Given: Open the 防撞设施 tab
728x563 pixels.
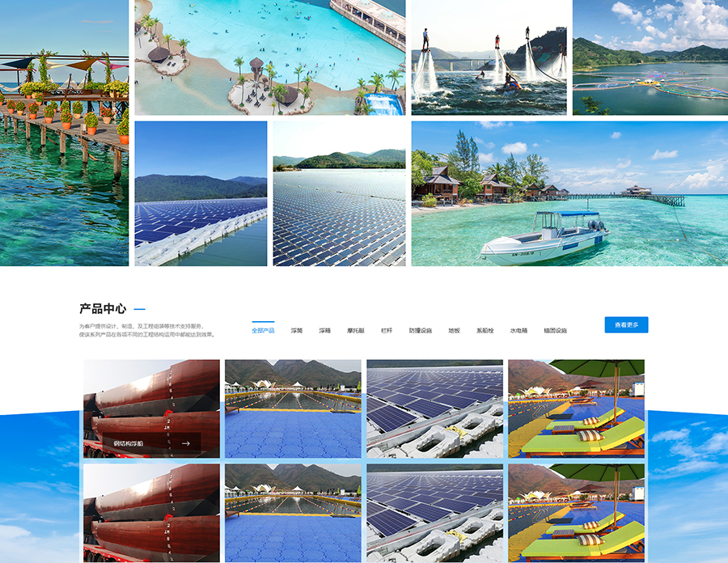Looking at the screenshot, I should click(x=420, y=331).
